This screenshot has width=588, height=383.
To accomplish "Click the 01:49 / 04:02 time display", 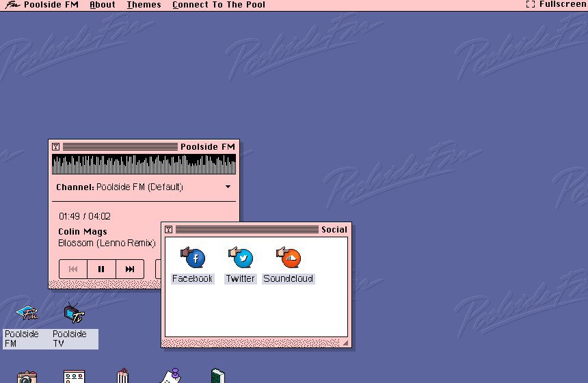I will pyautogui.click(x=85, y=216).
